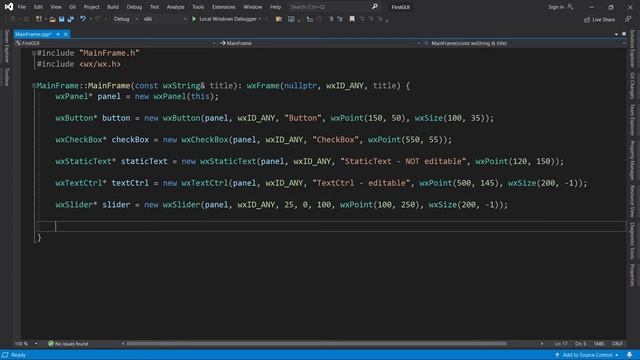Expand the Undo history dropdown arrow
640x360 pixels.
(90, 19)
